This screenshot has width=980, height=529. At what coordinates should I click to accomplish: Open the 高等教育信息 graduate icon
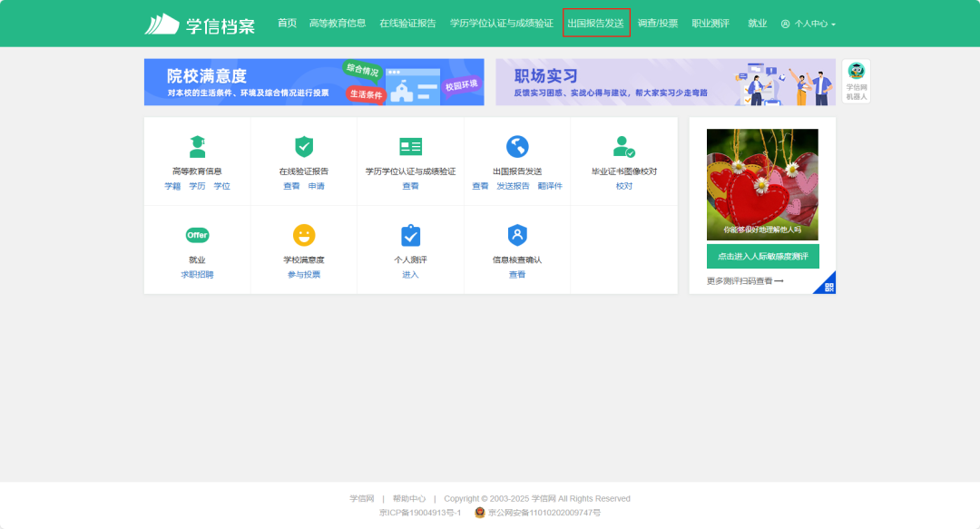[198, 147]
